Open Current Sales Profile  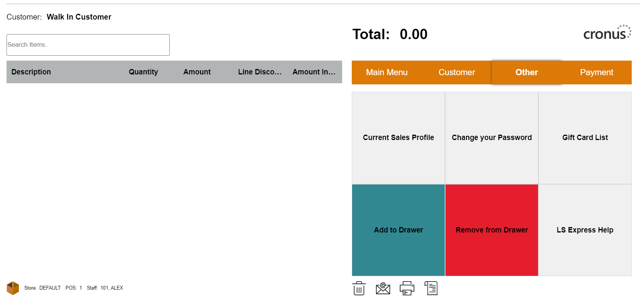coord(398,138)
